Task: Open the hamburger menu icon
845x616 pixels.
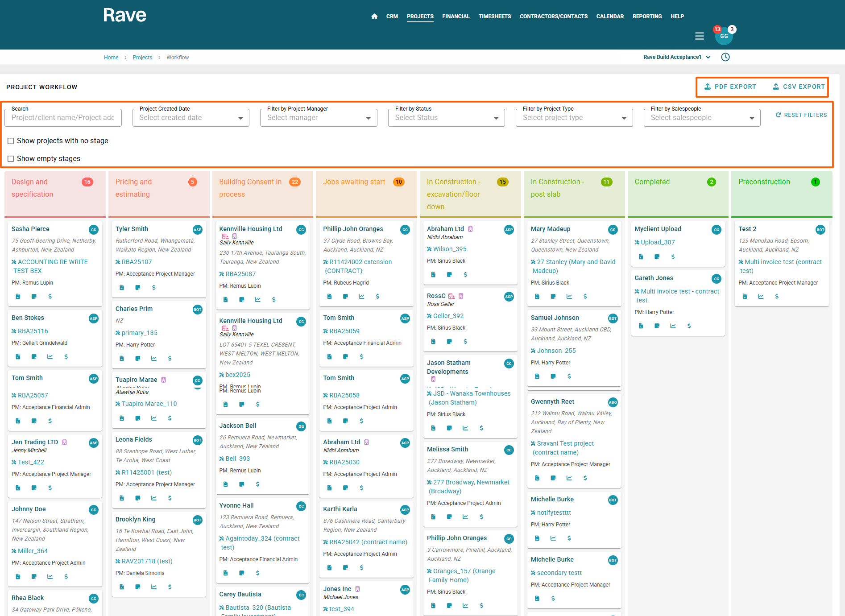Action: 699,36
